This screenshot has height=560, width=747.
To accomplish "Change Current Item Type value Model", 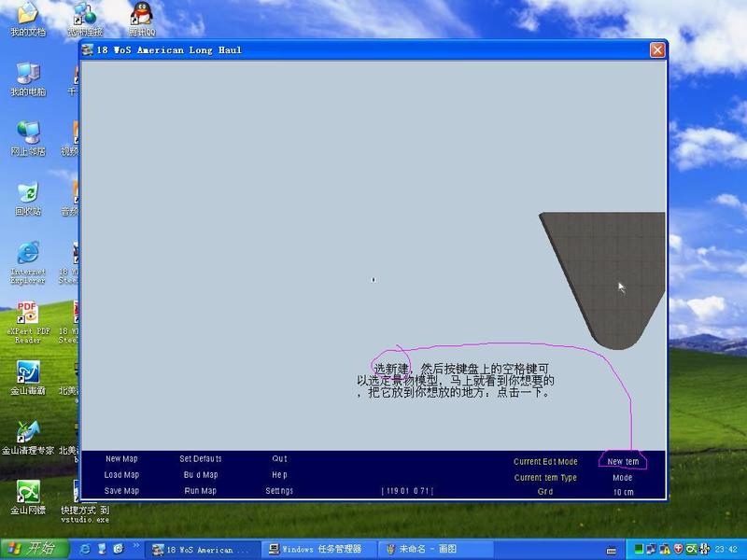I will 623,478.
